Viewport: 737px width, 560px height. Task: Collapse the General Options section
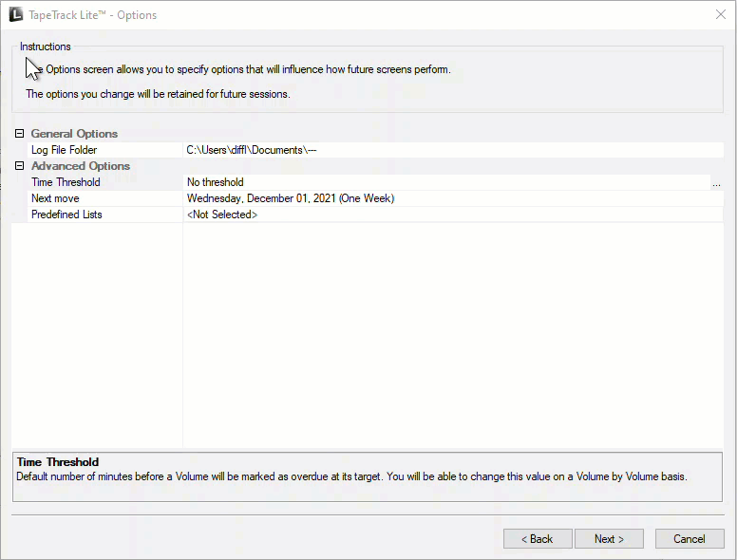pos(19,134)
